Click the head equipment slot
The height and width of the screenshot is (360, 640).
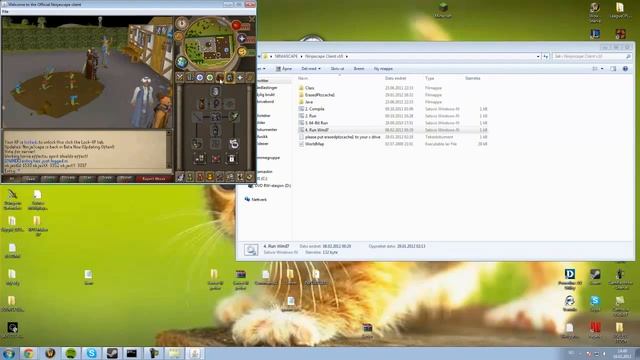tap(216, 91)
